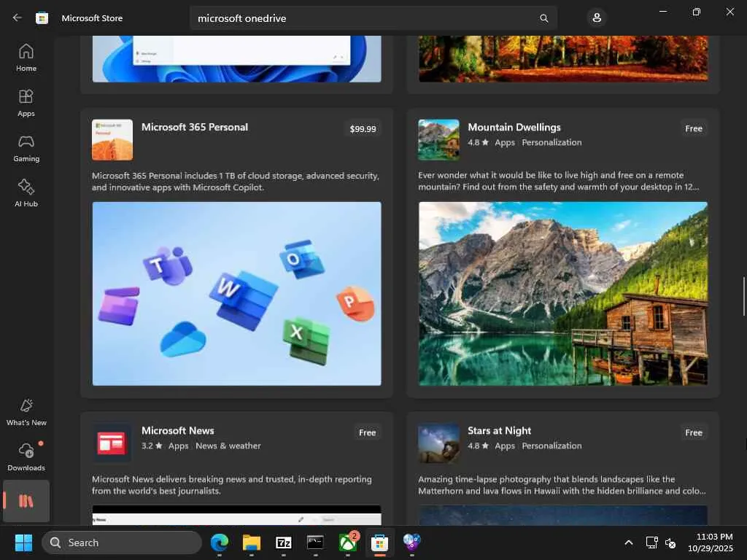
Task: Click Personalization label under Mountain Dwellings
Action: pos(551,142)
